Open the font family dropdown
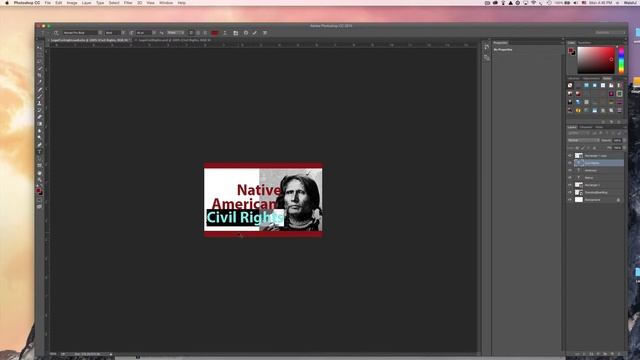Screen dimensions: 640x360 tap(100, 33)
